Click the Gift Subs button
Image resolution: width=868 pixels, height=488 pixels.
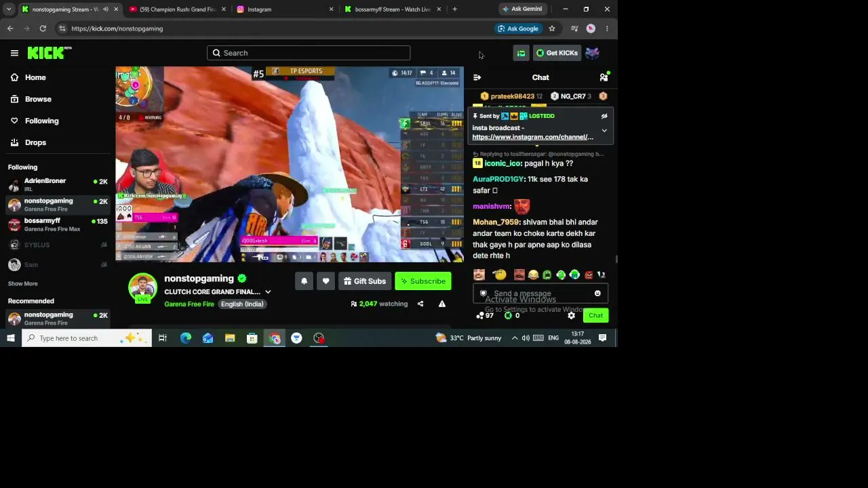(365, 281)
